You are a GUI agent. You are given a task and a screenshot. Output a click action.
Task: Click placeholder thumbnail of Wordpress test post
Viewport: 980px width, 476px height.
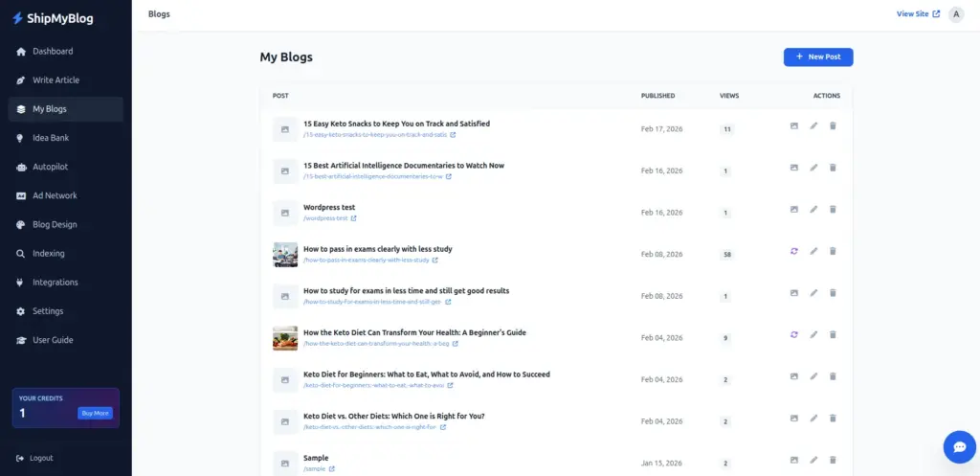[x=285, y=214]
